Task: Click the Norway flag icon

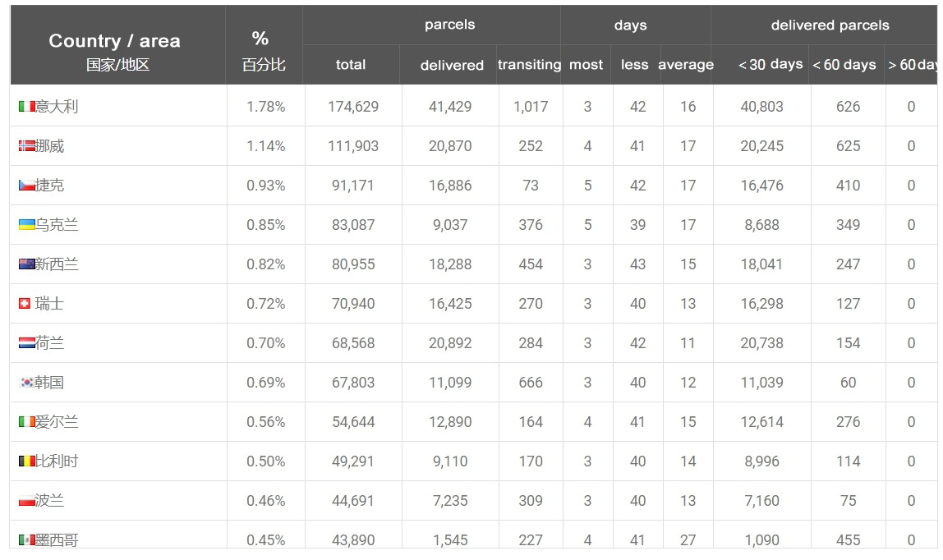Action: 26,146
